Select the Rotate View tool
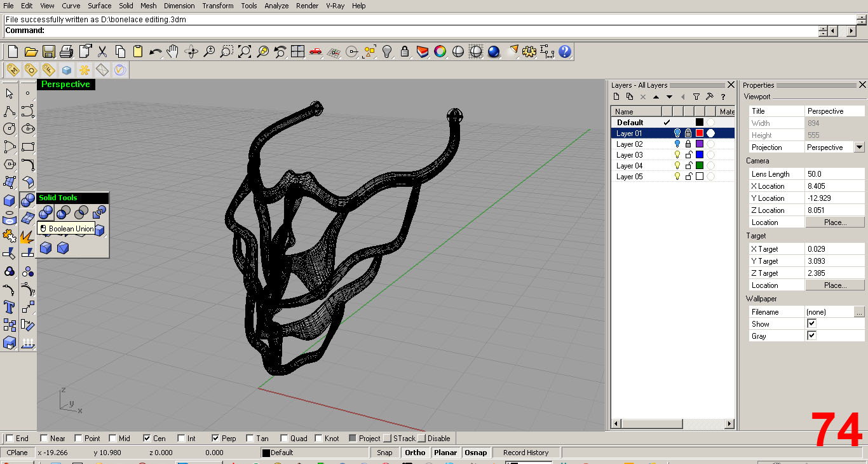 (191, 51)
